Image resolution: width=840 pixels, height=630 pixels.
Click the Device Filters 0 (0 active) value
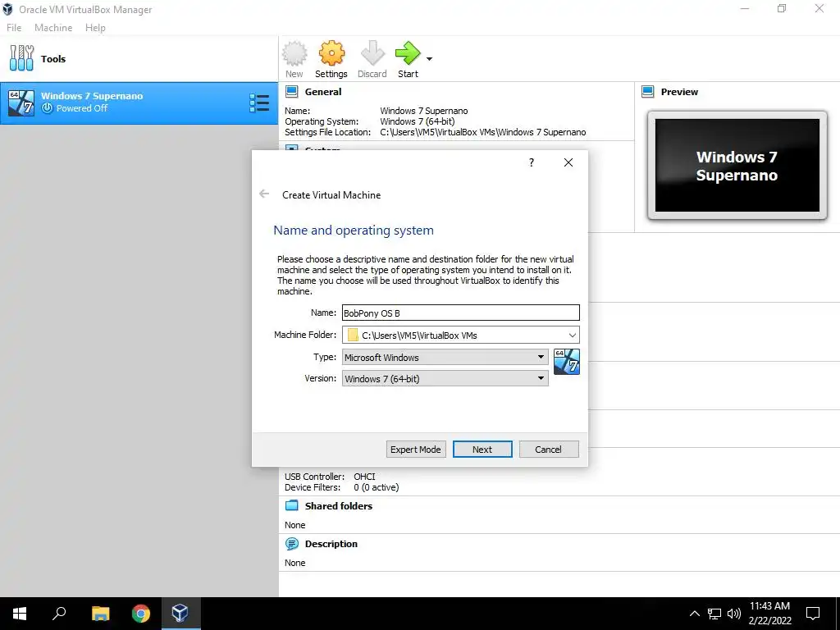[376, 487]
